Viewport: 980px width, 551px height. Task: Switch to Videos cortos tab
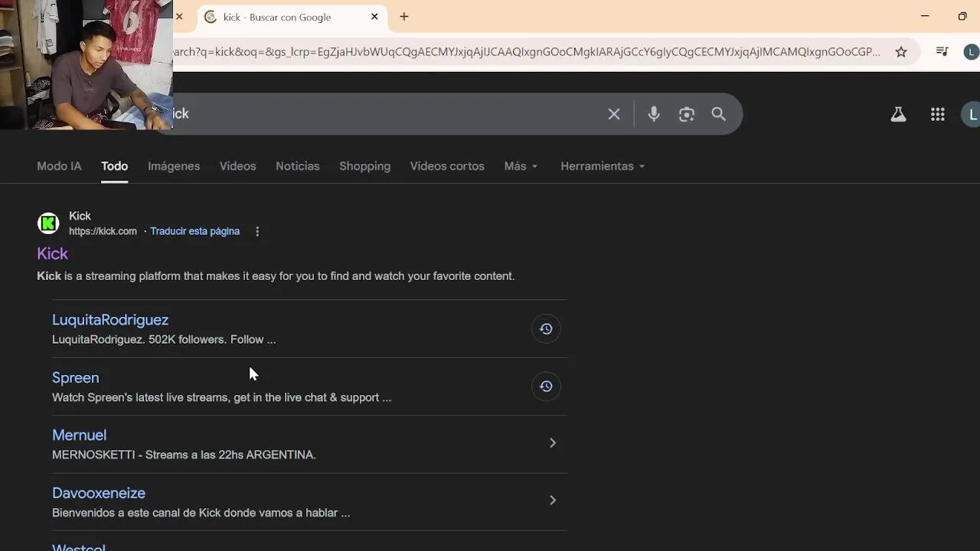click(x=447, y=166)
